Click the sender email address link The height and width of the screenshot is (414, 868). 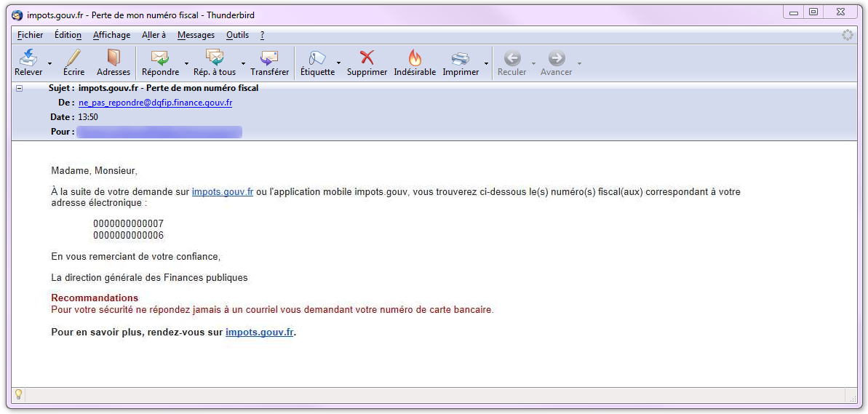155,103
